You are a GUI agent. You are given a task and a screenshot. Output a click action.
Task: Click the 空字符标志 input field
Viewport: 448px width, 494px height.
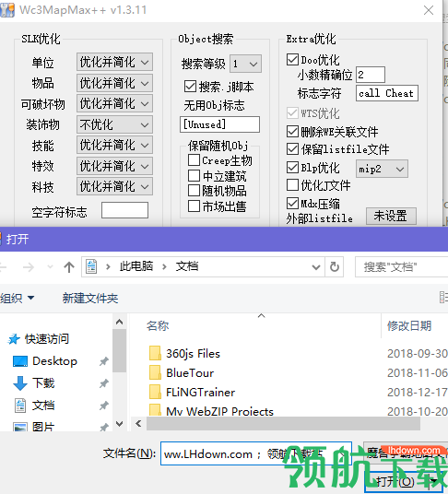click(124, 210)
